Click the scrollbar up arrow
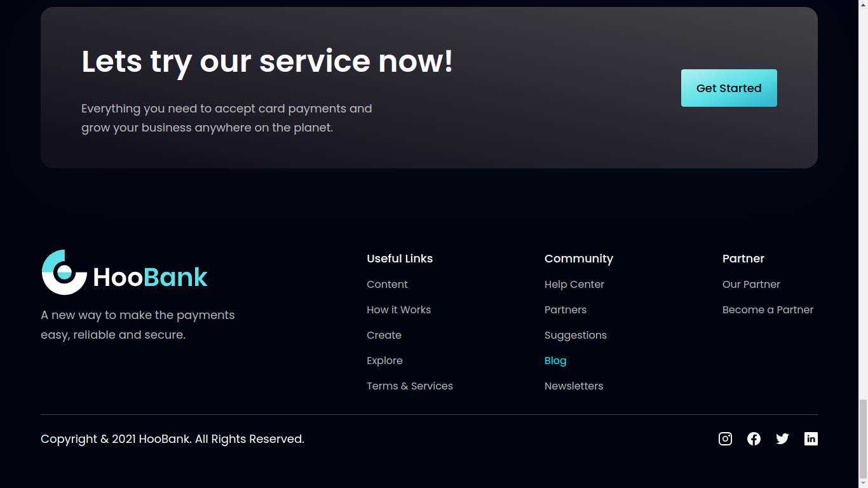The image size is (868, 488). pos(864,4)
